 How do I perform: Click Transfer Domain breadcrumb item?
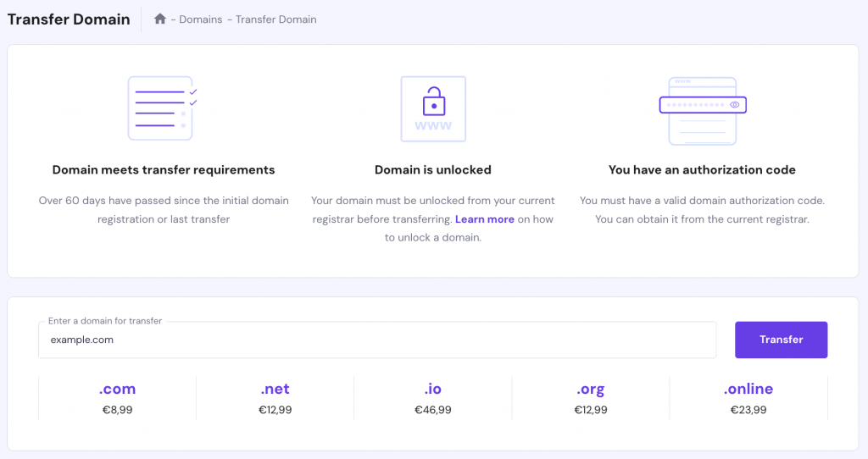coord(275,19)
